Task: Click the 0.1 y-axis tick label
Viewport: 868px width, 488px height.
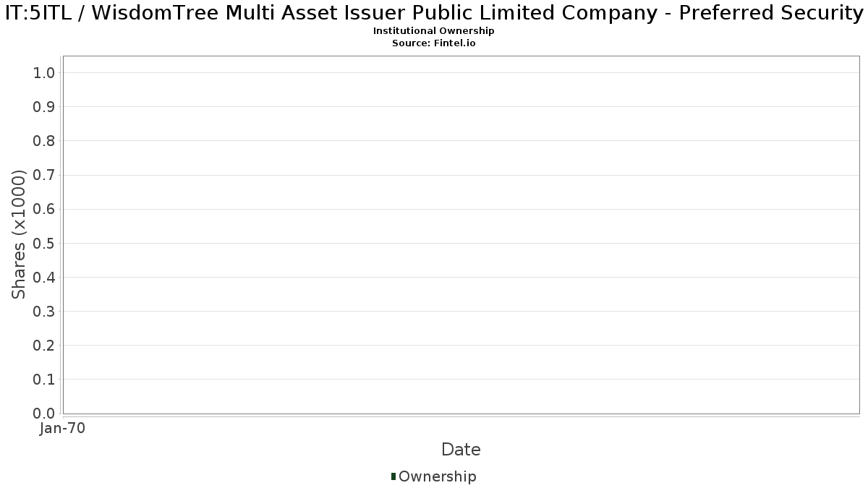Action: pyautogui.click(x=44, y=379)
